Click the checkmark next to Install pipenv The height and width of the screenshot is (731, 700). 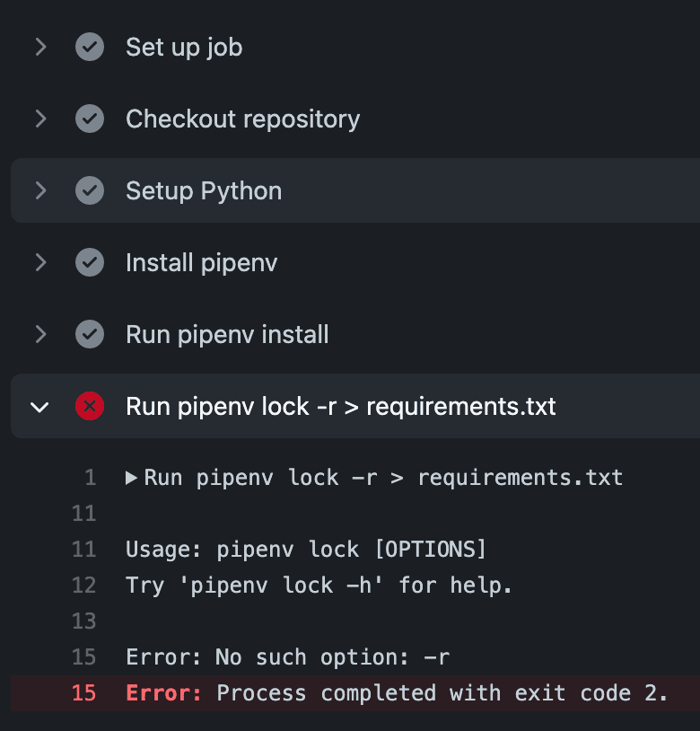click(x=90, y=262)
